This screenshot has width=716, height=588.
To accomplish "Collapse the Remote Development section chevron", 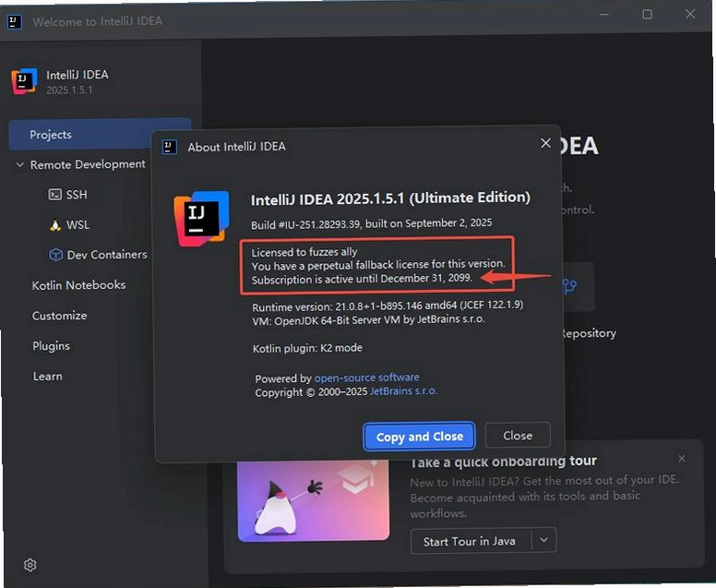I will click(20, 164).
